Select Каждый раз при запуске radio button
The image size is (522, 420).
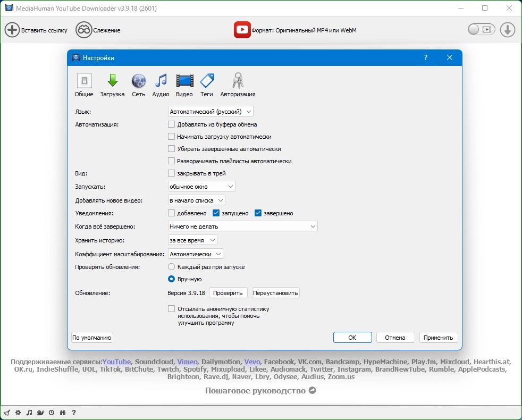click(171, 267)
